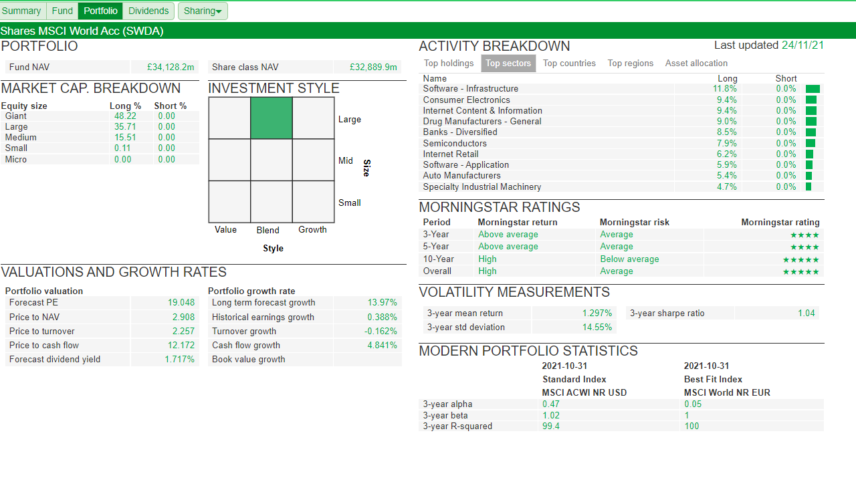
Task: Click the Giant long percentage 48.22
Action: coord(125,116)
